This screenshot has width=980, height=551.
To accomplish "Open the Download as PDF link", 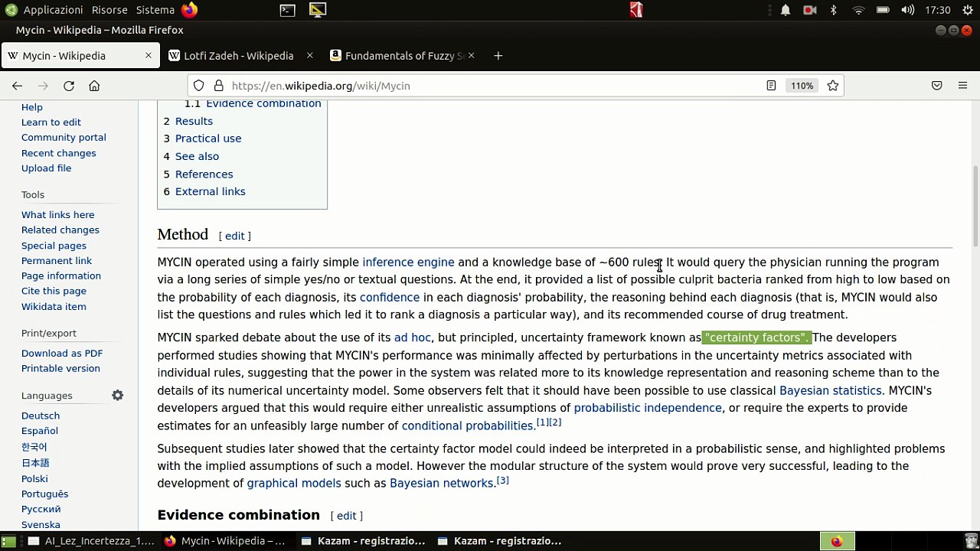I will tap(62, 354).
